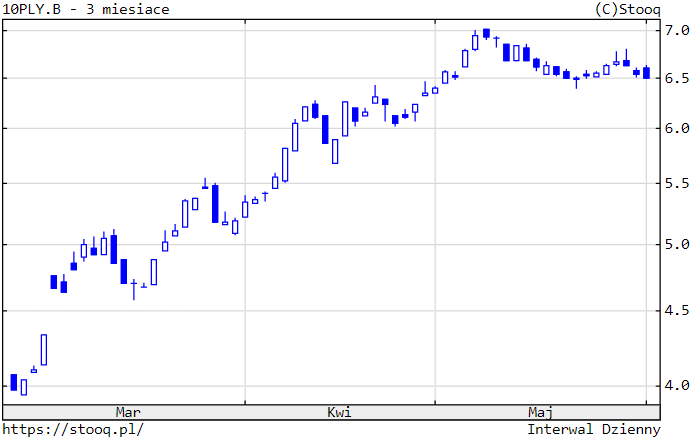Select the Maj month label
The width and height of the screenshot is (695, 440).
click(541, 412)
